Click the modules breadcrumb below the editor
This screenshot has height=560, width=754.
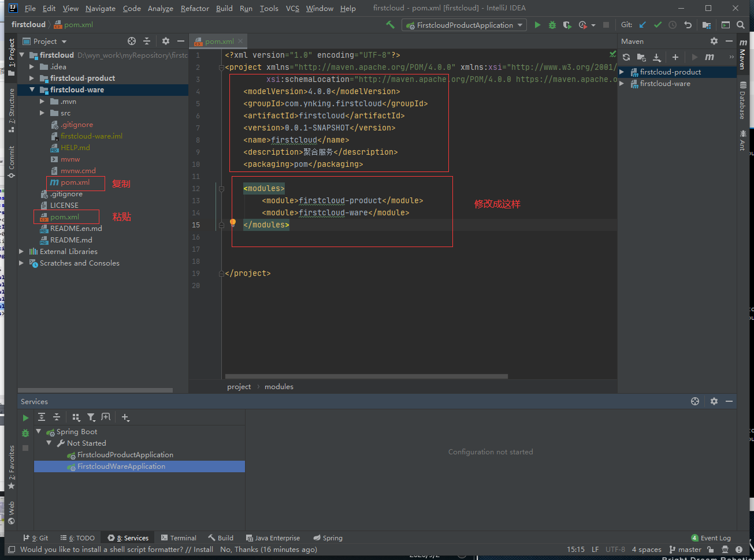[x=279, y=386]
